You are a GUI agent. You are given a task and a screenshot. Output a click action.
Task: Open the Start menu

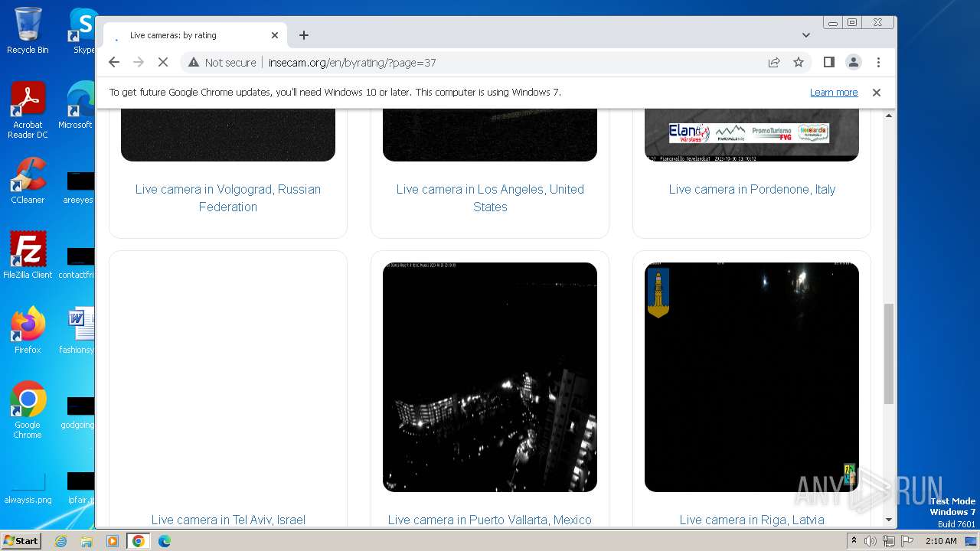click(x=21, y=540)
